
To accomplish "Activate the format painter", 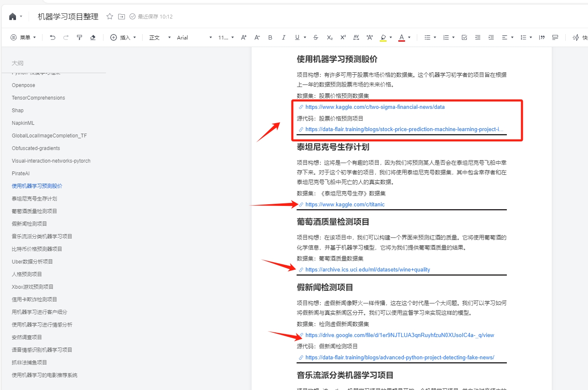I will tap(79, 37).
